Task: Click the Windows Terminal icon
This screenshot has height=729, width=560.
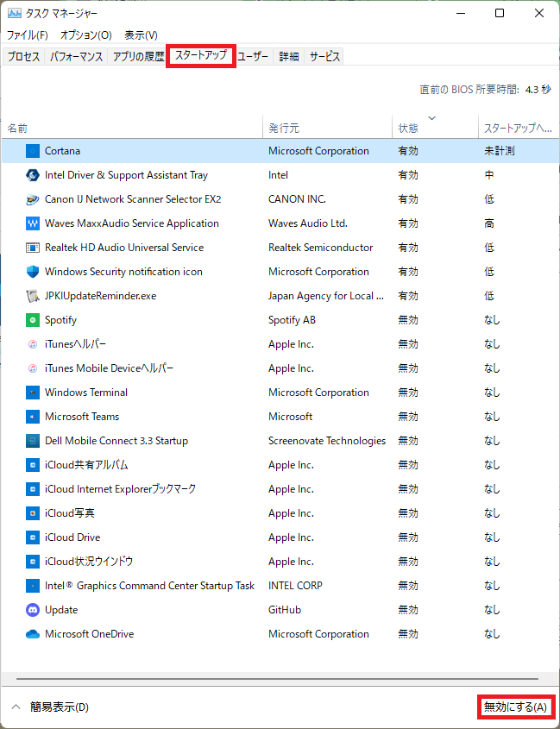Action: 33,393
